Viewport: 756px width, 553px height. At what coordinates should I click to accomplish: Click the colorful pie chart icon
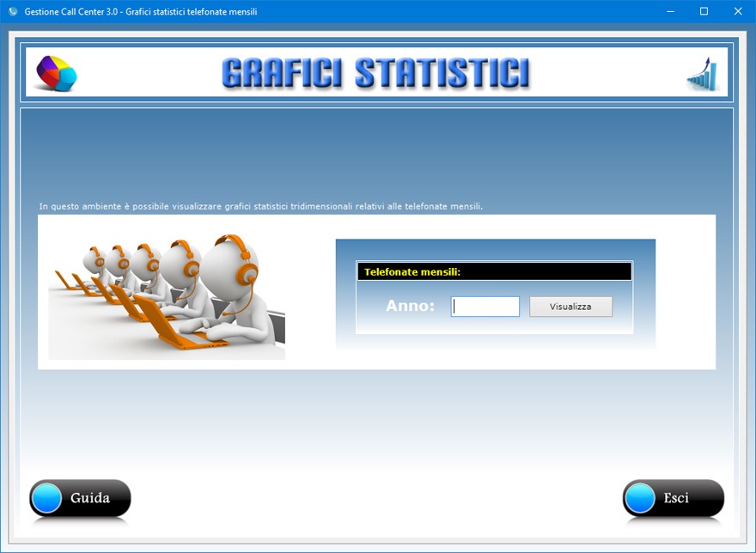57,73
